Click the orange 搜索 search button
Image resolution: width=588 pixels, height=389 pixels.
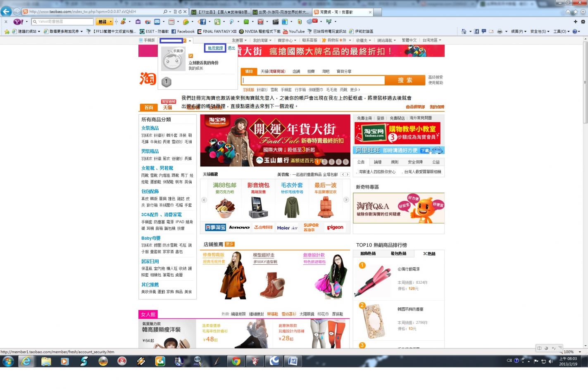coord(405,80)
